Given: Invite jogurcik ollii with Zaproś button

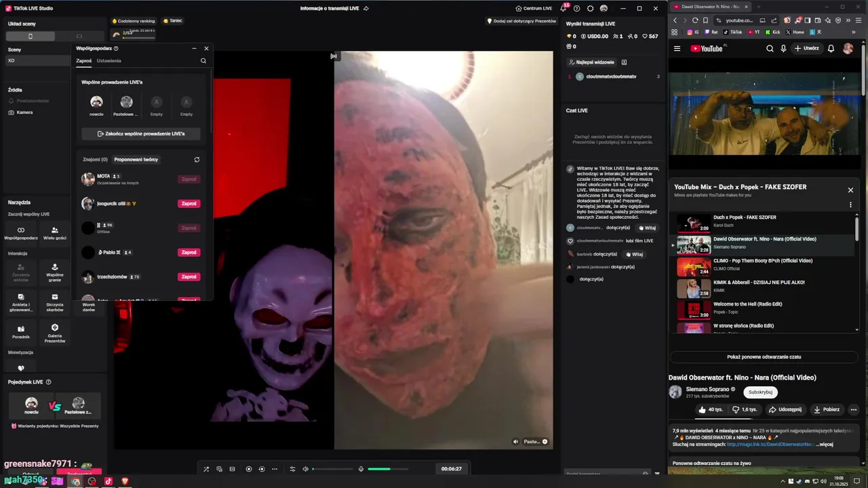Looking at the screenshot, I should coord(189,203).
